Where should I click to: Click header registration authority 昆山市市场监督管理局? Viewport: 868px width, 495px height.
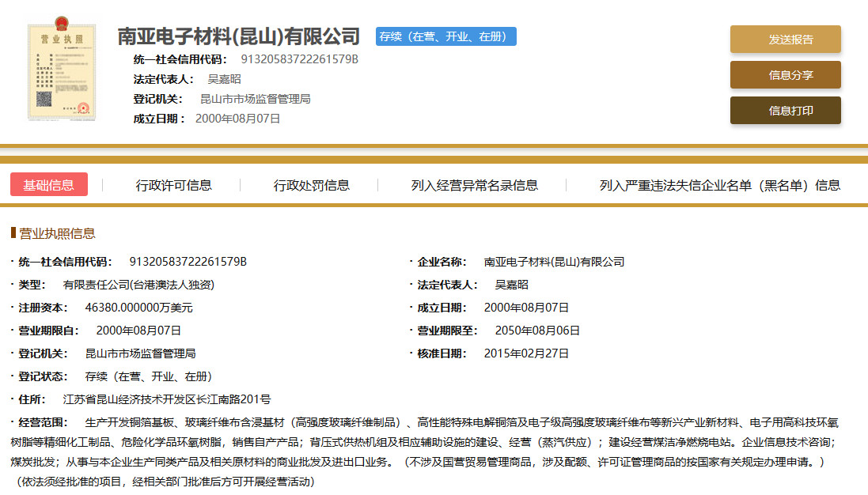[x=256, y=99]
